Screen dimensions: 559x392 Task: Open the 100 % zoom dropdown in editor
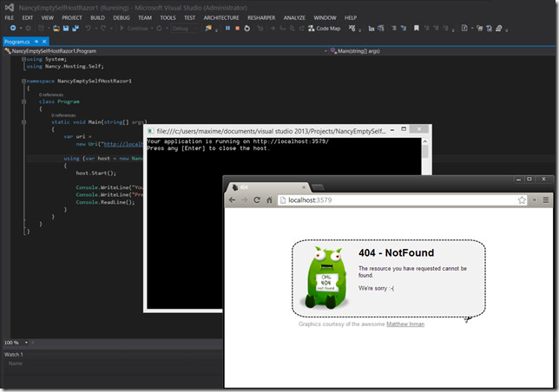click(x=26, y=343)
